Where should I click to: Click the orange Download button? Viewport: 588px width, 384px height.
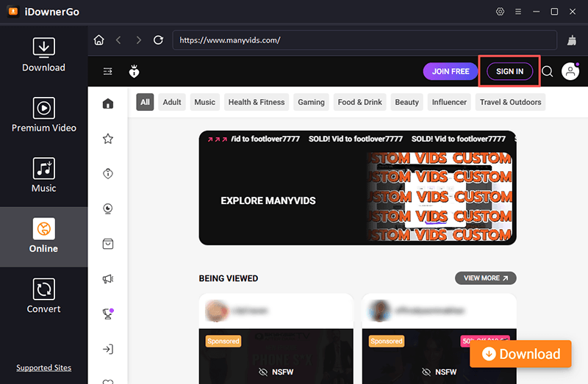tap(520, 354)
